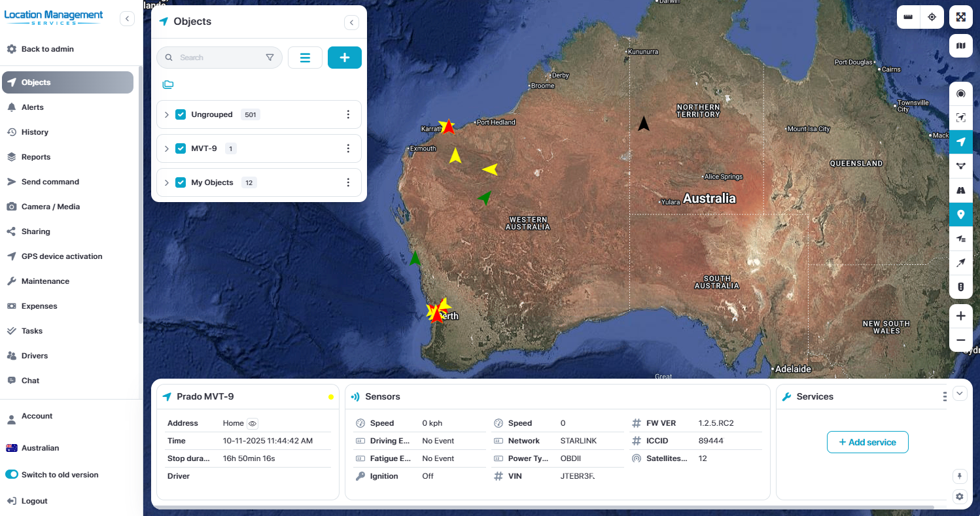
Task: Expand the My Objects group chevron
Action: pos(166,182)
